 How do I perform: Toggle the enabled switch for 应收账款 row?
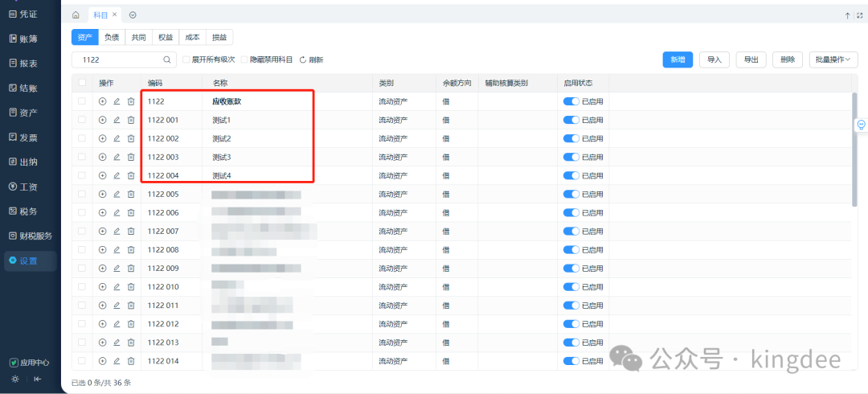point(571,102)
